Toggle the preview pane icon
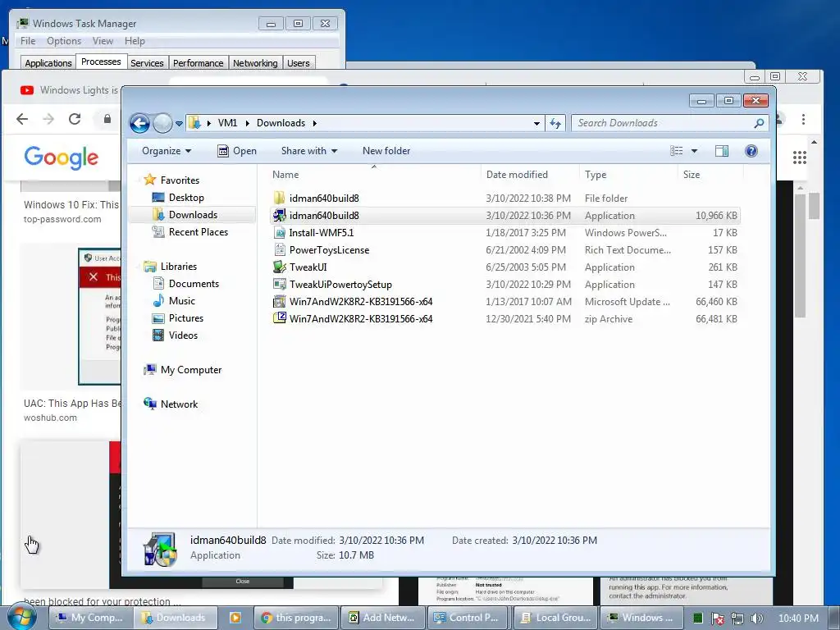The image size is (840, 630). coord(722,151)
